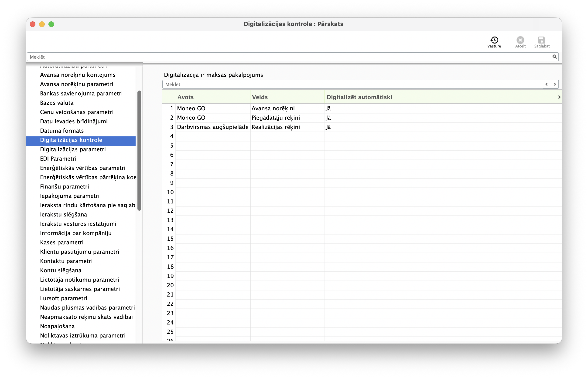Click Darbvirsmas augšupielāde cell
This screenshot has width=588, height=378.
[213, 127]
